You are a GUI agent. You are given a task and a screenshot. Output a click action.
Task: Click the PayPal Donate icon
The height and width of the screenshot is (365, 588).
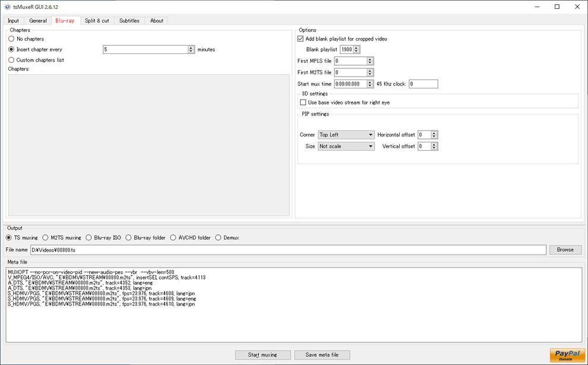point(567,355)
